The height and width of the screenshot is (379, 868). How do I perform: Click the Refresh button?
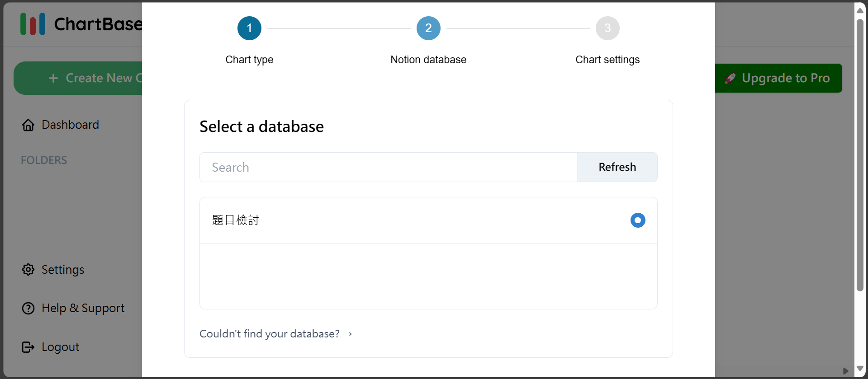click(617, 167)
